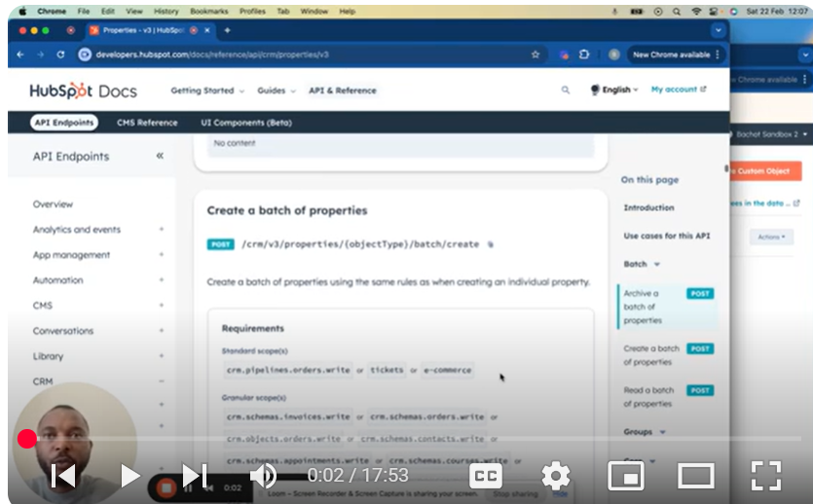Expand the CMS sidebar section
The height and width of the screenshot is (504, 813).
click(162, 306)
